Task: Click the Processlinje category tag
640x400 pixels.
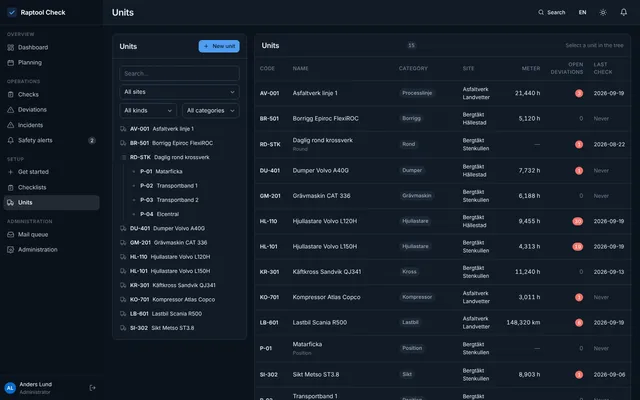Action: click(x=417, y=93)
